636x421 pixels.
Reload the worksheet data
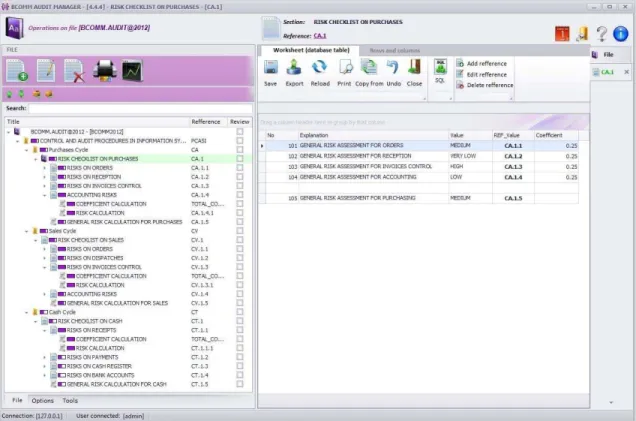[320, 67]
